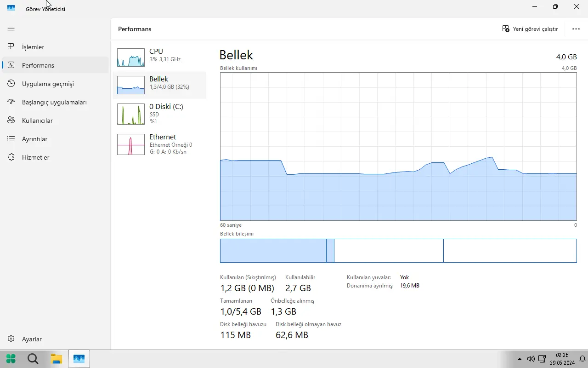Screen dimensions: 588x368
Task: Select the CPU performance graph thumbnail
Action: [x=131, y=57]
